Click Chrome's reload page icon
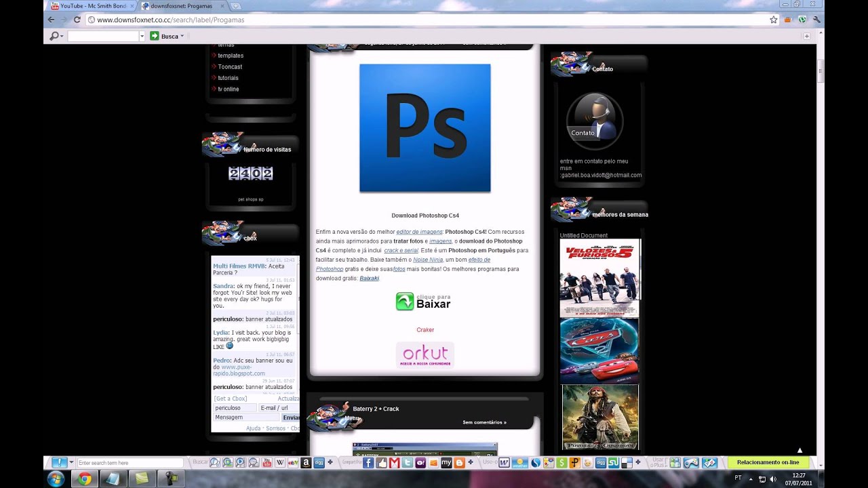This screenshot has height=488, width=868. point(77,20)
